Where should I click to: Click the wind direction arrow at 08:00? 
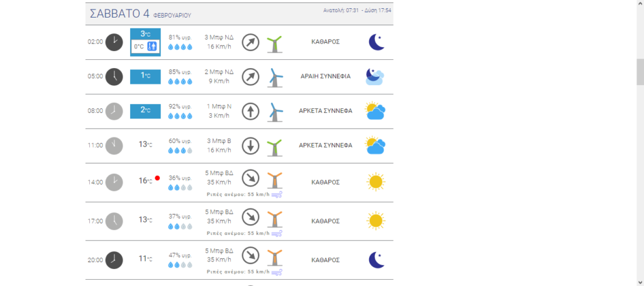(x=250, y=112)
